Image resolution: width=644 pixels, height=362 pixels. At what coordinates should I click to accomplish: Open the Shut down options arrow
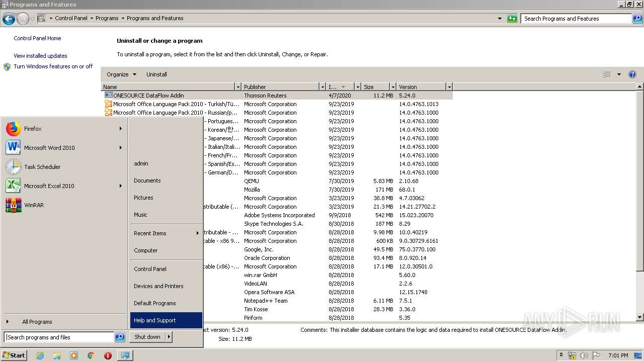point(169,337)
